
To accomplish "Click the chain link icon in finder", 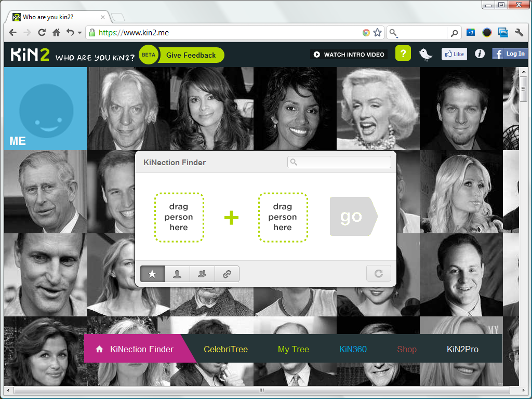I will click(227, 274).
